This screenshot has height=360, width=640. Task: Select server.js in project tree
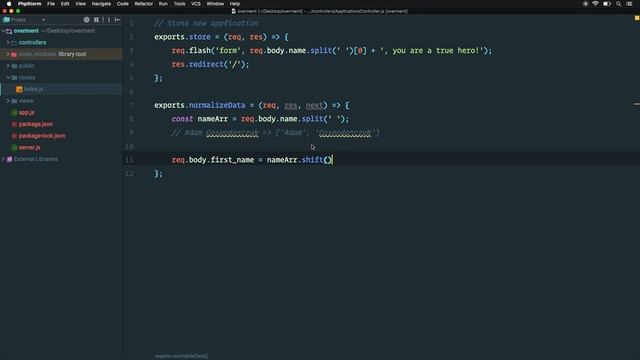point(29,147)
